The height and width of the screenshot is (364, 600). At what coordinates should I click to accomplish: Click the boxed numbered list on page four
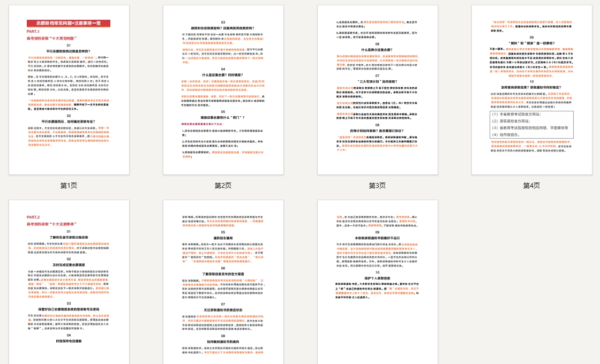tap(531, 125)
